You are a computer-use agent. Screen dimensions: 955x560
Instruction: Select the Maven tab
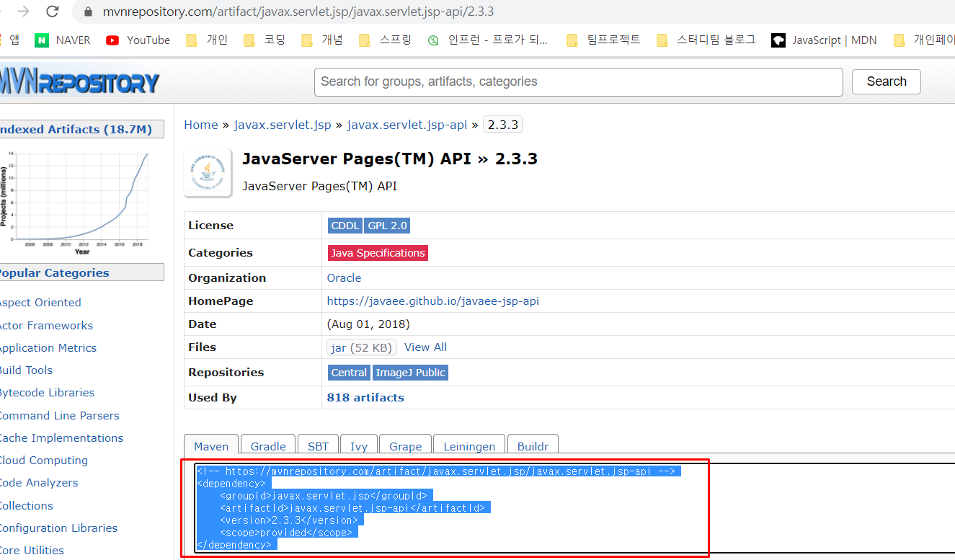point(211,446)
